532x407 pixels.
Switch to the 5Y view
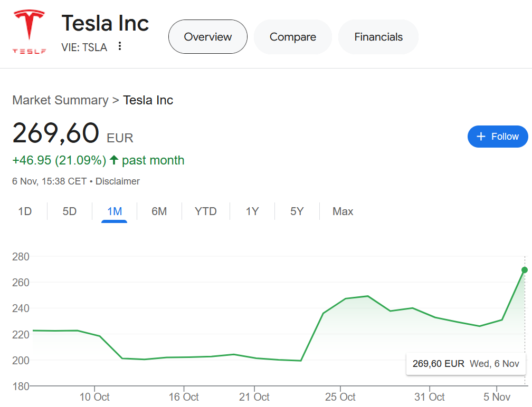297,211
